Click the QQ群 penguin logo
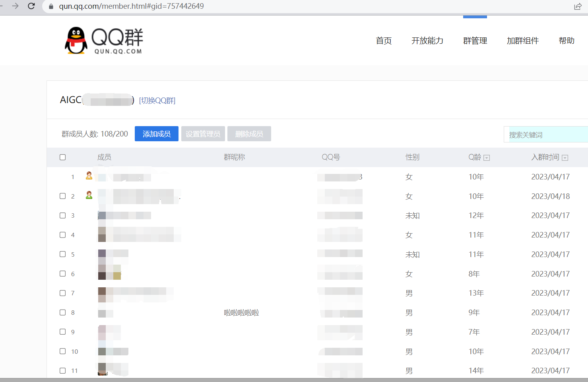 (76, 41)
